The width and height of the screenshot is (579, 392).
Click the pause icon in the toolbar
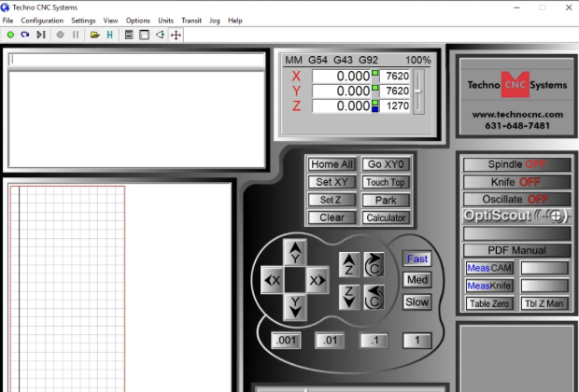(x=76, y=35)
